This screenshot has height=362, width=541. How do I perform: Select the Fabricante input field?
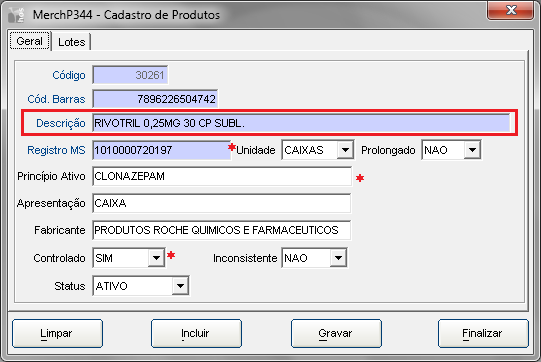[x=222, y=230]
